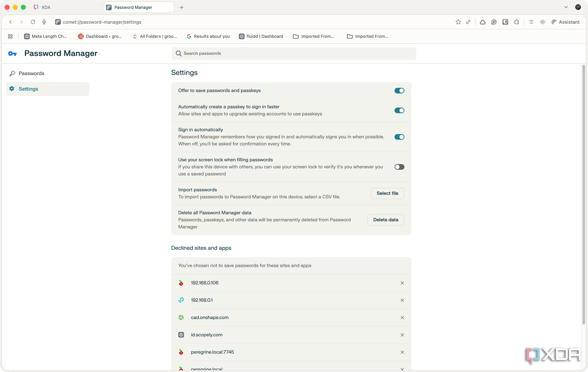Click the Search passwords field
The image size is (588, 372).
pyautogui.click(x=294, y=54)
